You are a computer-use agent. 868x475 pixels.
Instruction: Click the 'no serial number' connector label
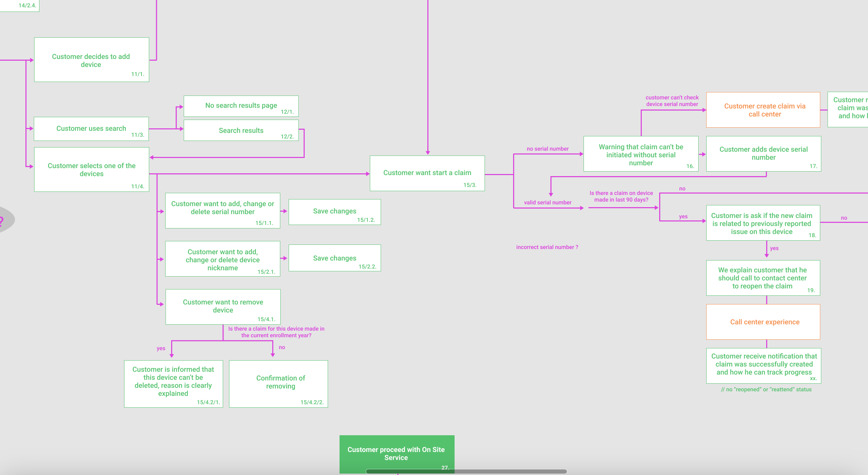click(x=547, y=148)
